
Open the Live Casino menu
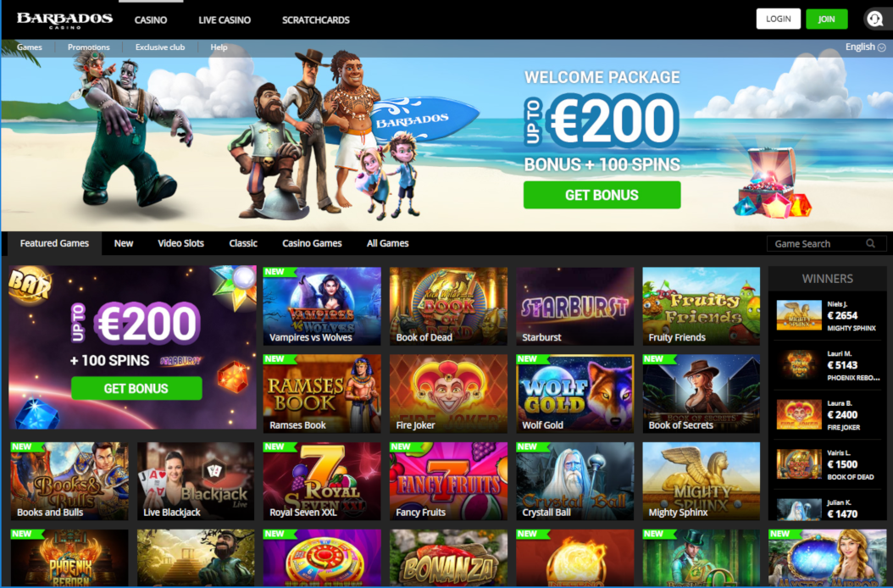click(x=225, y=20)
